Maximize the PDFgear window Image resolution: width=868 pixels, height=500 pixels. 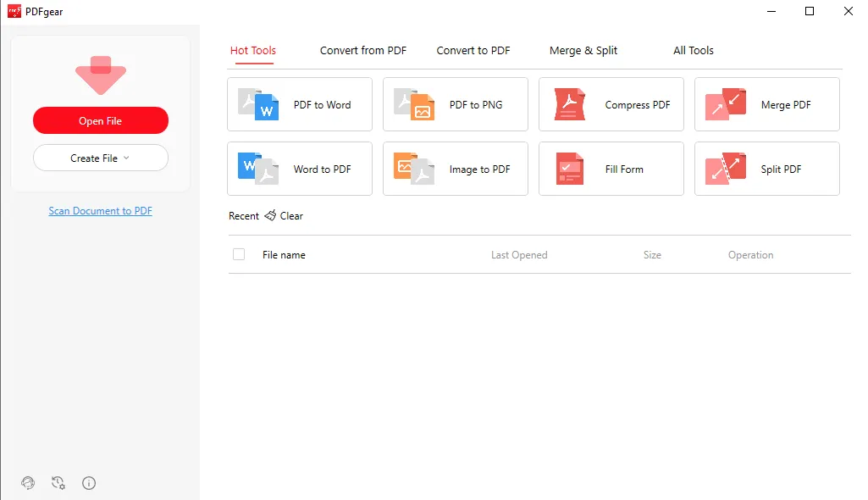click(x=810, y=11)
